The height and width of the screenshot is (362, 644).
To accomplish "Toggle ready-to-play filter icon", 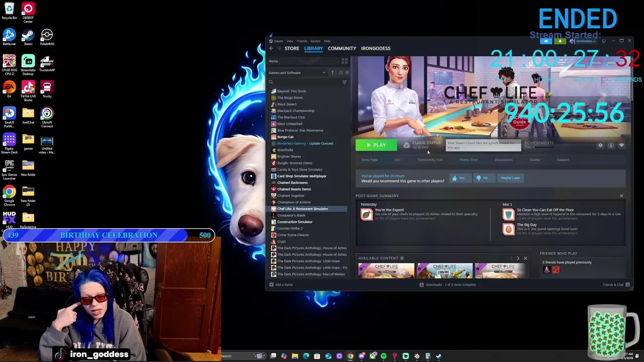I will (347, 73).
